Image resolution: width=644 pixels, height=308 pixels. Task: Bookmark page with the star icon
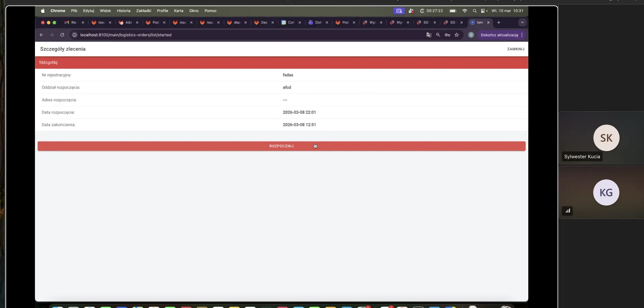point(457,35)
